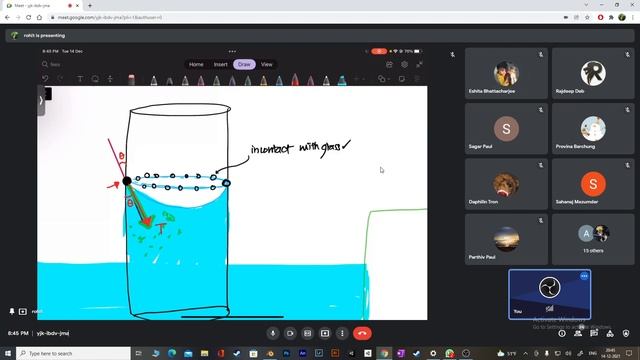This screenshot has width=640, height=360.
Task: Click the browser back arrow
Action: pos(7,17)
